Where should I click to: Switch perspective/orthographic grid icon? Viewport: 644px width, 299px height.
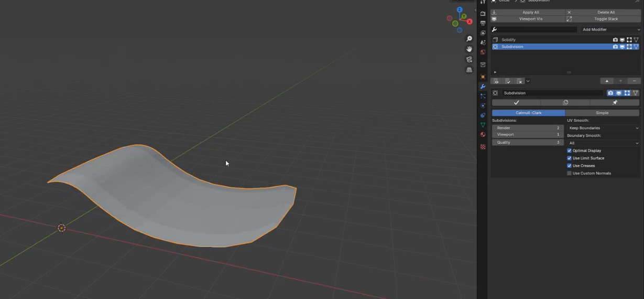tap(469, 70)
